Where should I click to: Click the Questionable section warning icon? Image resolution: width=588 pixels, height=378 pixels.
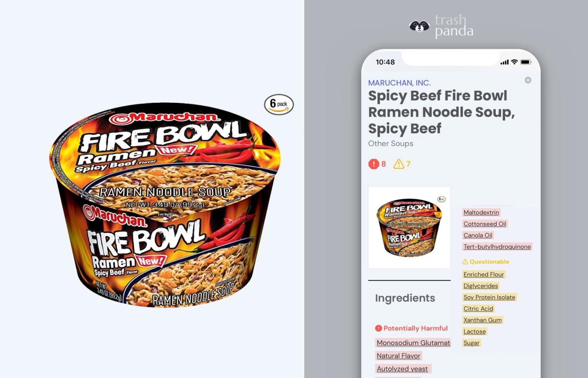(x=465, y=262)
